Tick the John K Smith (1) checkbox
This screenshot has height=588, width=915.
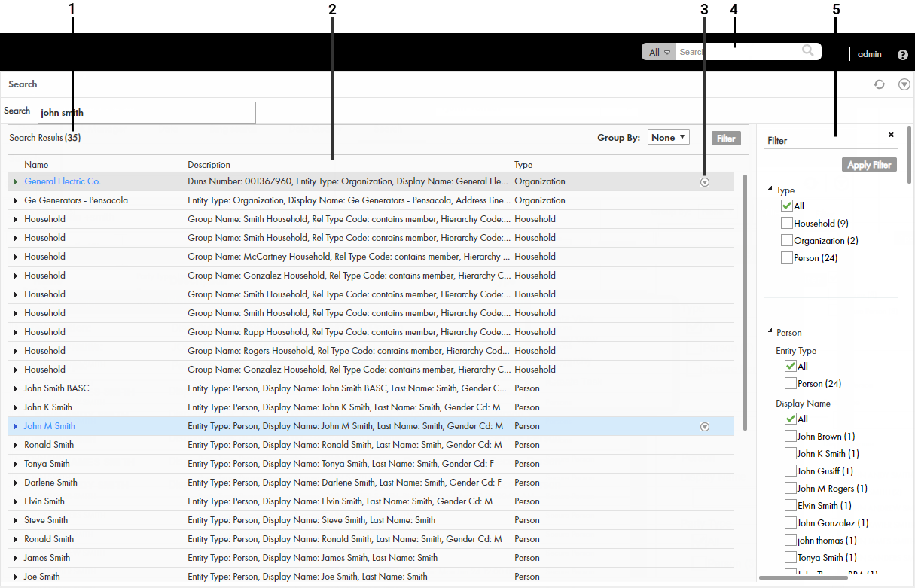pos(790,453)
